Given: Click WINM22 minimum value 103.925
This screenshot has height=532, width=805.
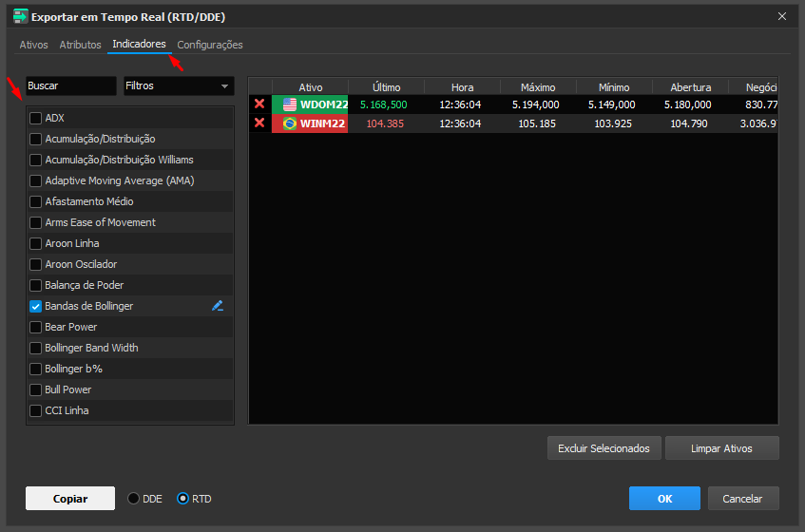Looking at the screenshot, I should [x=613, y=123].
